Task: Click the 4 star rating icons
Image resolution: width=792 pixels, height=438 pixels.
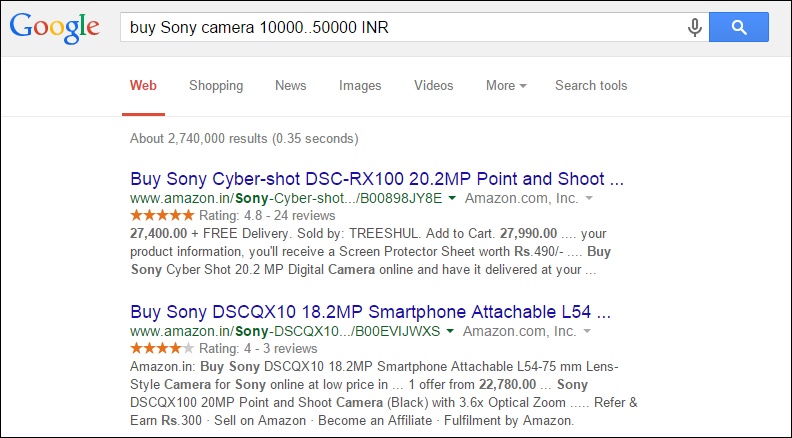Action: point(162,348)
